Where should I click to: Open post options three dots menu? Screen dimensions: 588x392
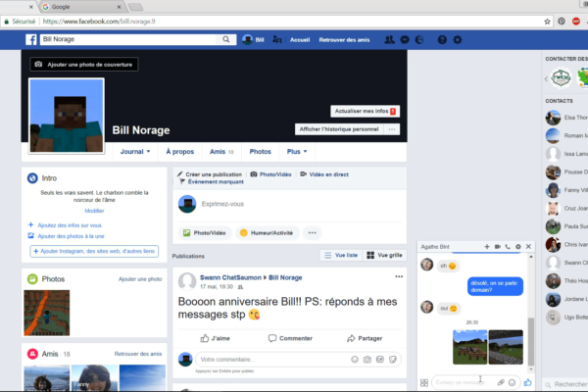[399, 276]
